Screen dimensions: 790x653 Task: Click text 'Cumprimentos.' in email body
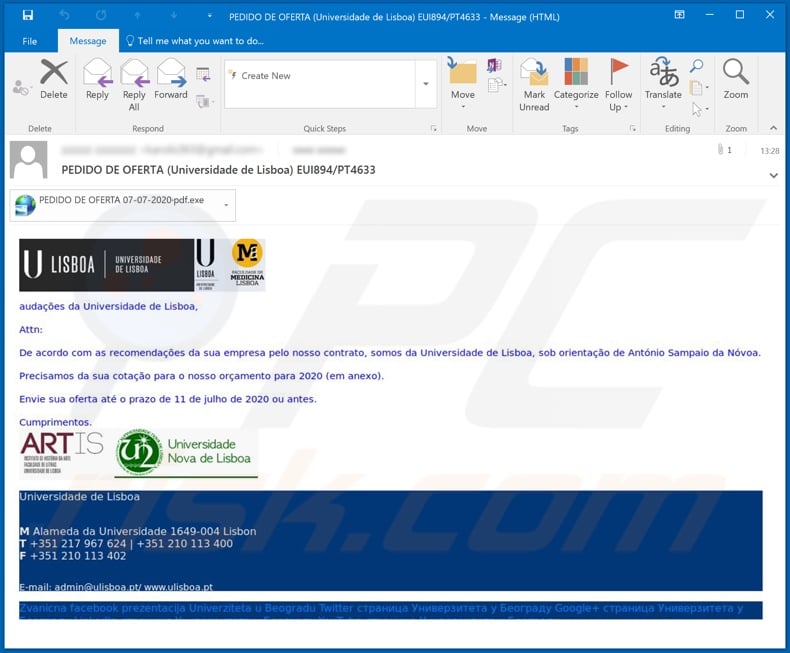tap(55, 422)
